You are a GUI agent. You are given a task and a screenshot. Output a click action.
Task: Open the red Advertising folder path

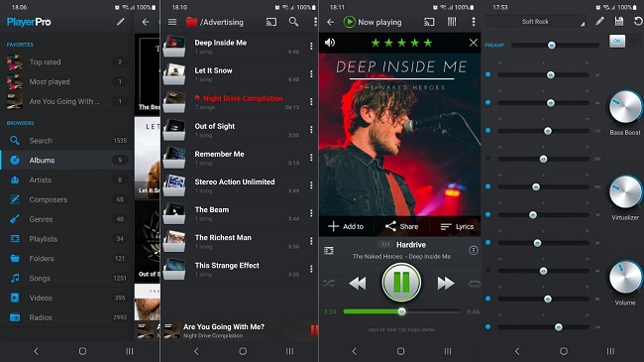pyautogui.click(x=214, y=22)
